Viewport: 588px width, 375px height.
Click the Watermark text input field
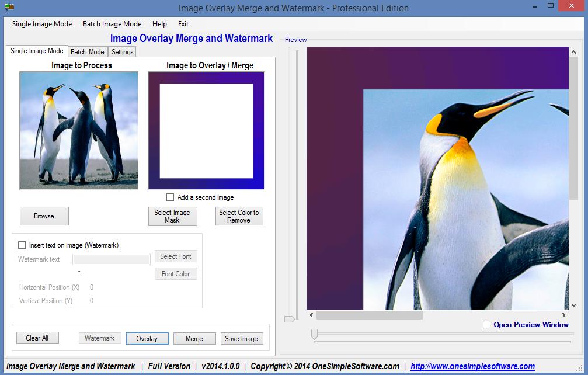[112, 259]
